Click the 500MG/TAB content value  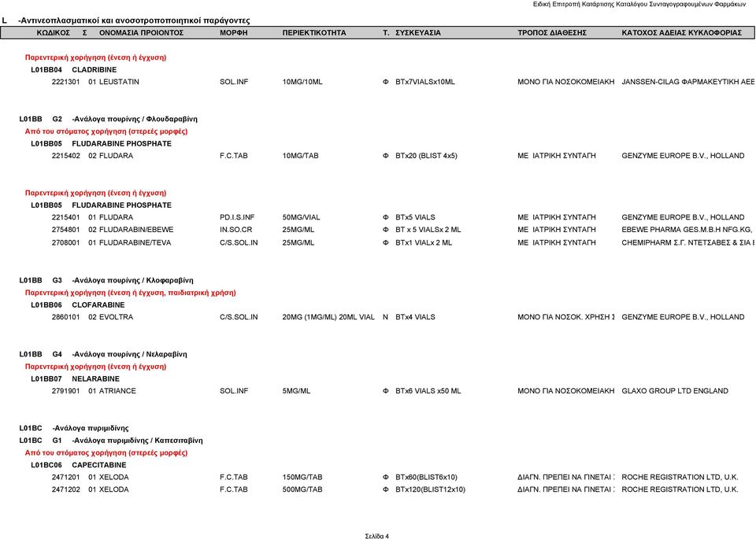[302, 489]
